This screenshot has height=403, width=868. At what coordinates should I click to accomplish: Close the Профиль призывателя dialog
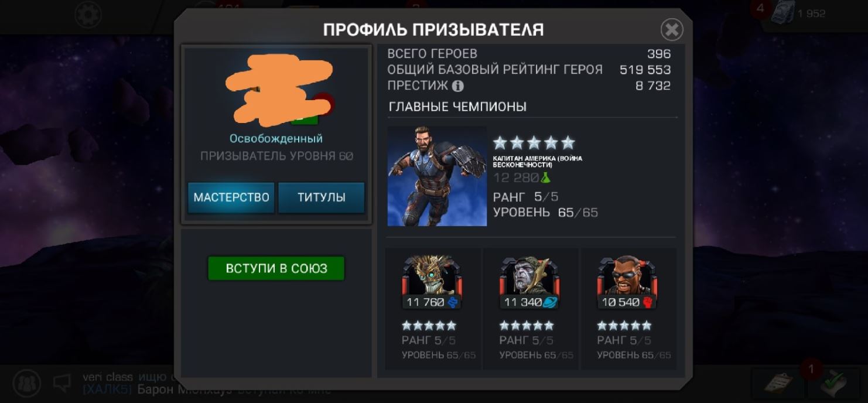click(672, 30)
